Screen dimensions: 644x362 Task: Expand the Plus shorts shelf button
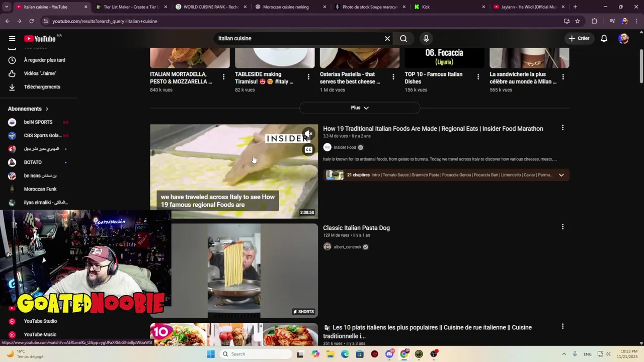360,108
